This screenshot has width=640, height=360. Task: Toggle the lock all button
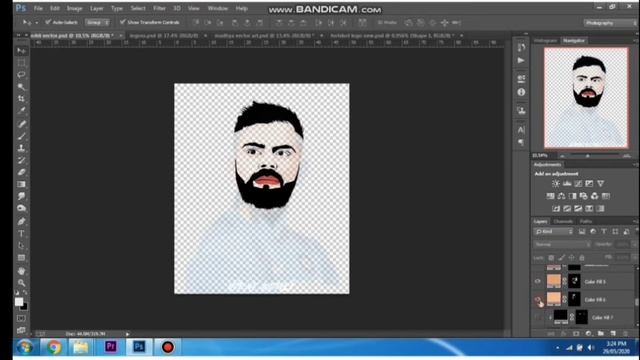[582, 258]
